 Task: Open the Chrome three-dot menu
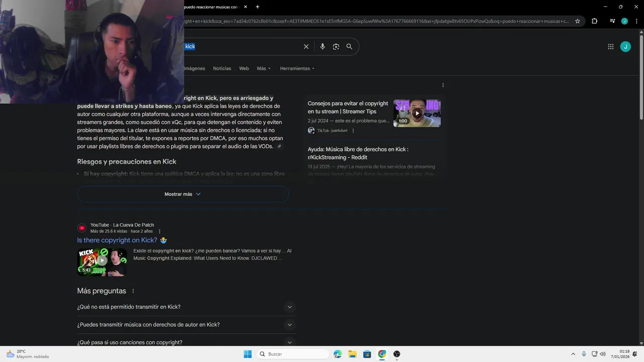pos(636,21)
